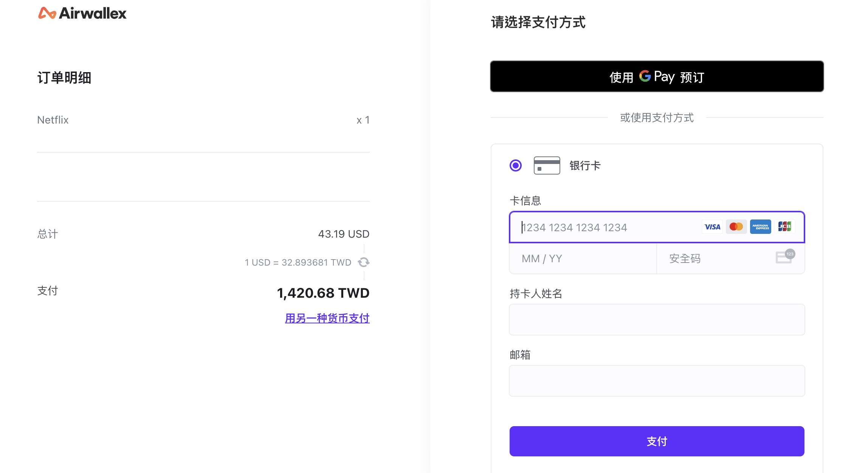Click the 1,420.68 TWD payment amount

click(x=323, y=293)
